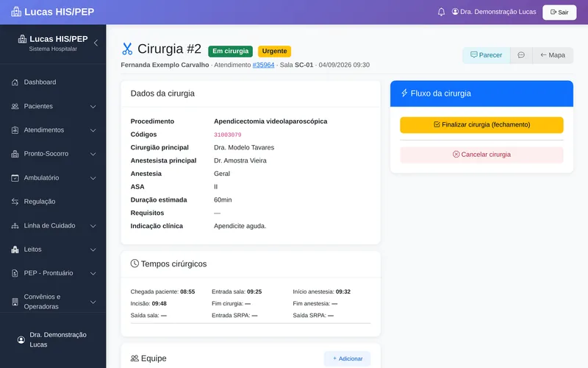Click Incisão time 09:48

[159, 303]
